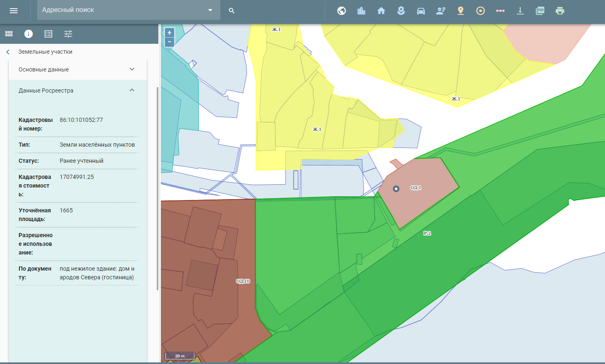605x364 pixels.
Task: Click the magnifier search icon
Action: click(x=232, y=11)
